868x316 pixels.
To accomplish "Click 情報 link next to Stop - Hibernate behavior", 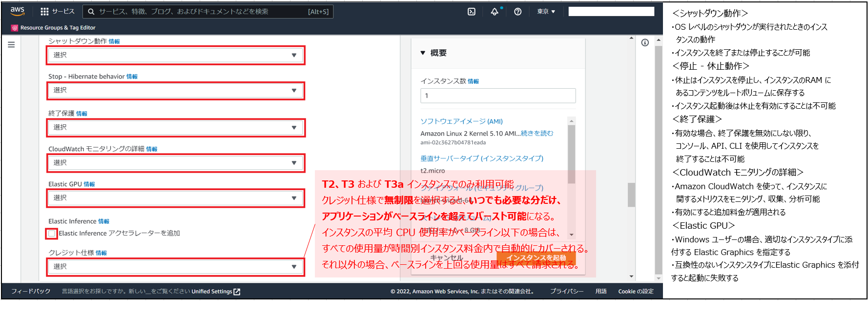I will (x=132, y=77).
